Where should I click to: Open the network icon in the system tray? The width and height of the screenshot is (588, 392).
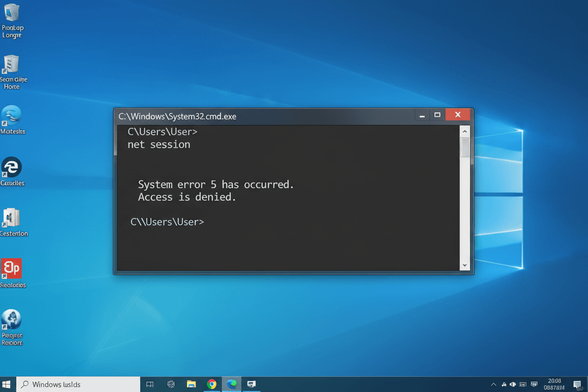[504, 384]
